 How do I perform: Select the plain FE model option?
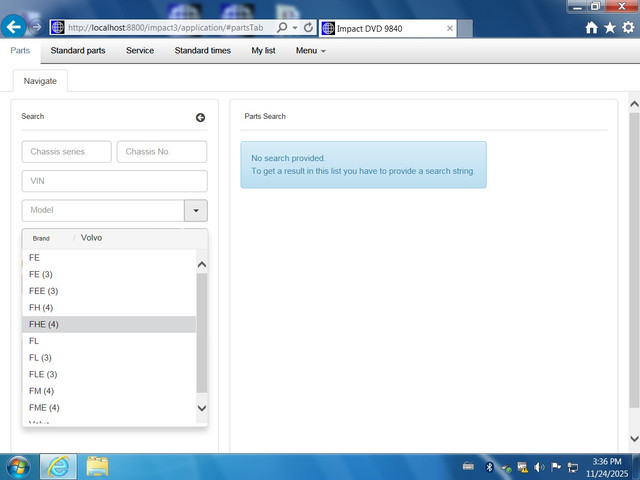click(109, 258)
